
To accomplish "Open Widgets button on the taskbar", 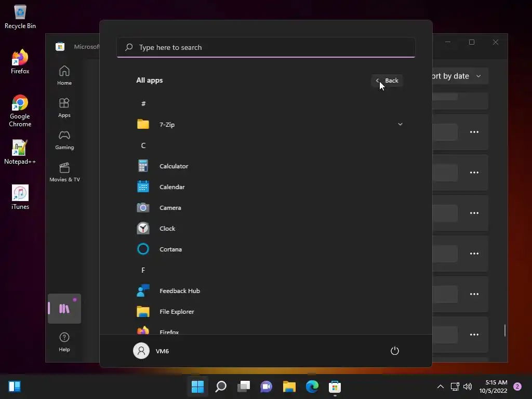I will click(x=15, y=387).
